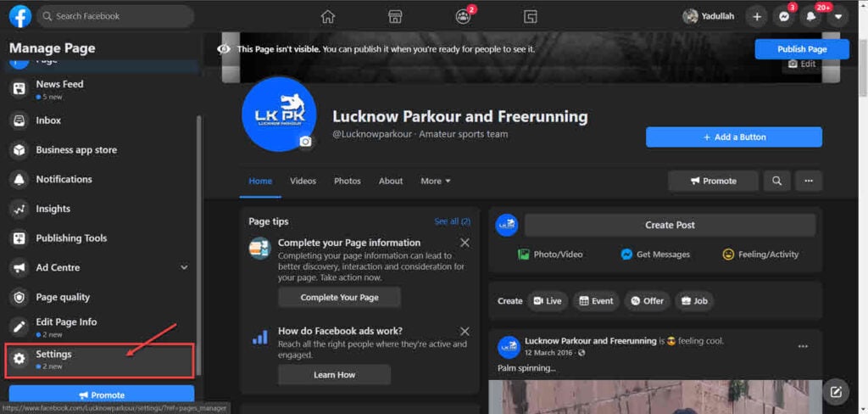Open the account dropdown arrow

tap(838, 17)
